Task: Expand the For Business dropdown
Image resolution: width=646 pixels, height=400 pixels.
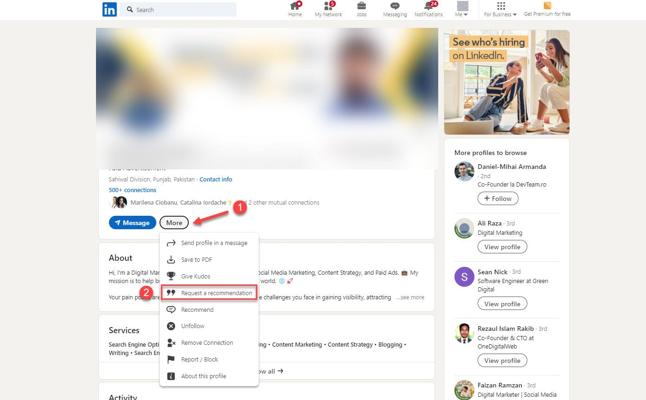Action: 500,9
